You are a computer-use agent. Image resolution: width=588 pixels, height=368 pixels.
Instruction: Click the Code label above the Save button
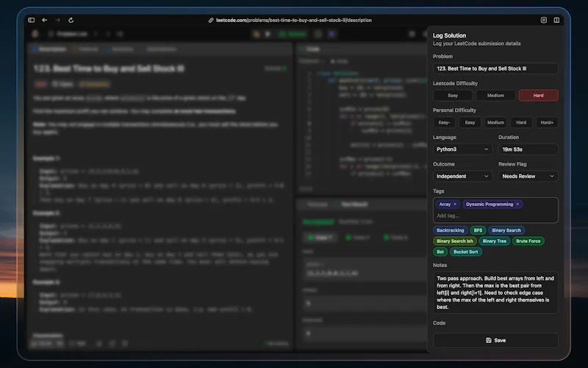tap(439, 323)
